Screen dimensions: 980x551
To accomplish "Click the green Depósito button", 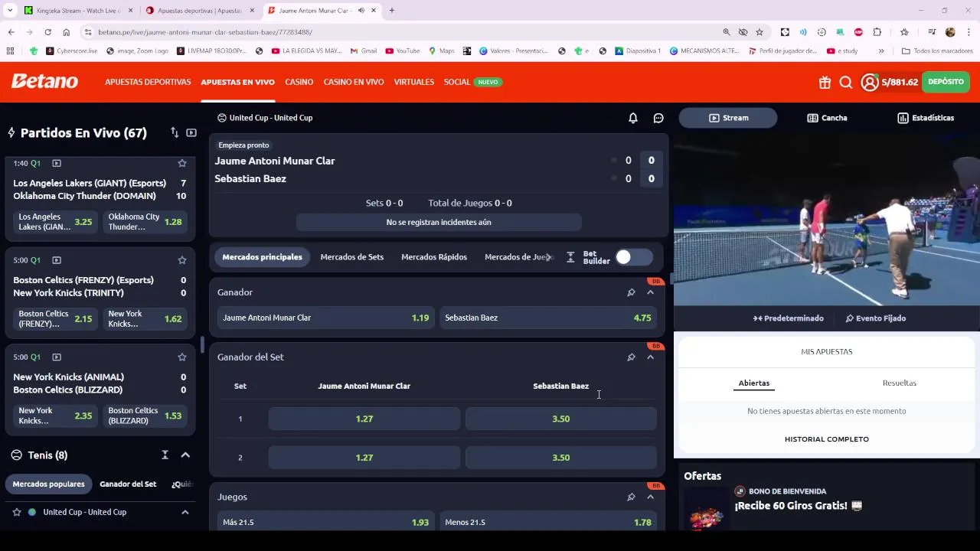I will coord(946,82).
